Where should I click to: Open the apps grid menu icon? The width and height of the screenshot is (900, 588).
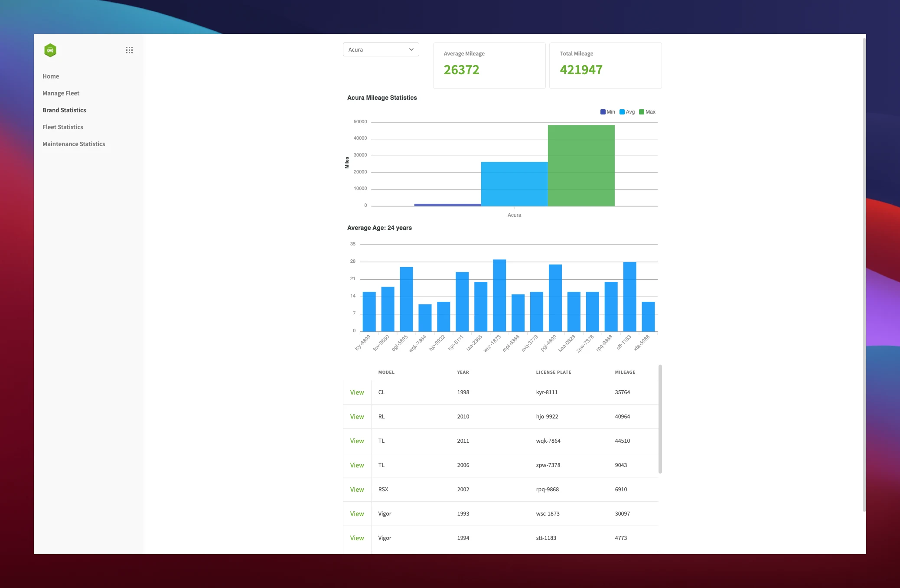(129, 50)
